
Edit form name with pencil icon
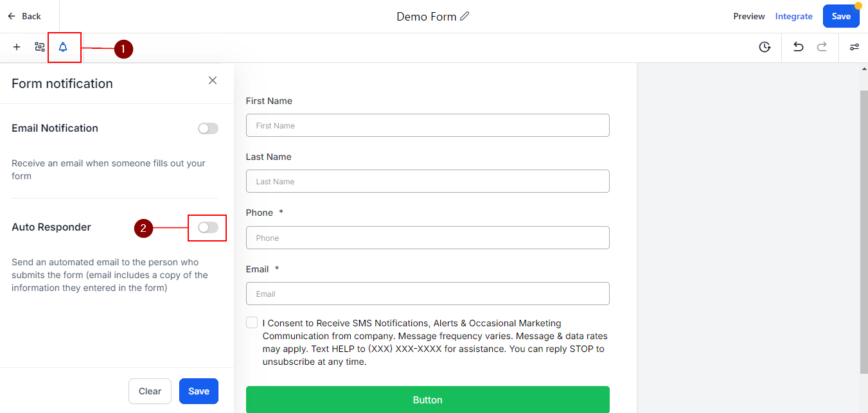(465, 16)
